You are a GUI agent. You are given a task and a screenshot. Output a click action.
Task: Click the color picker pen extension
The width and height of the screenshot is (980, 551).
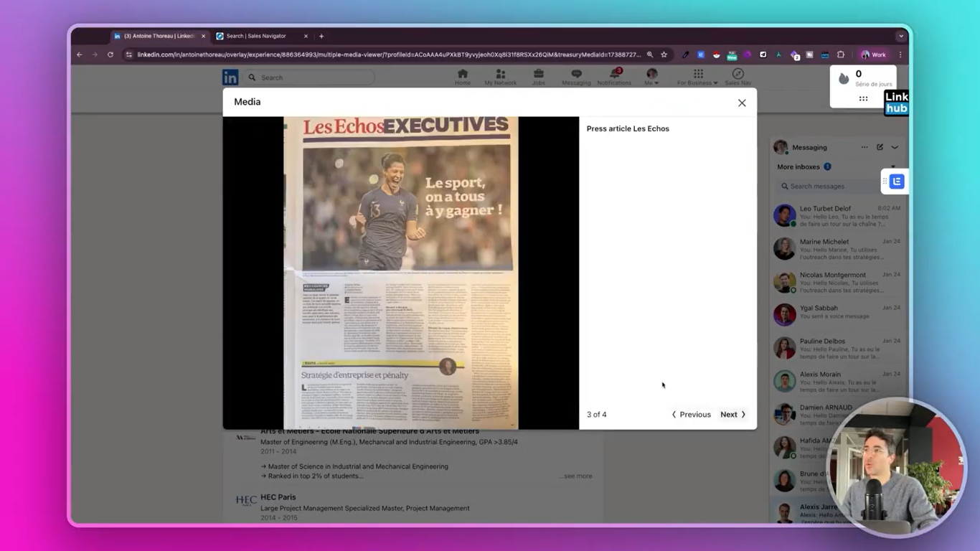click(x=685, y=55)
